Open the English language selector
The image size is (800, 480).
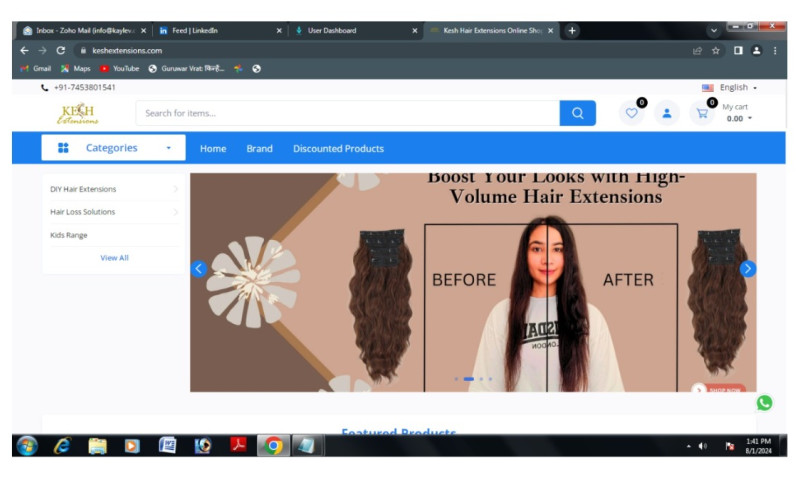(730, 88)
